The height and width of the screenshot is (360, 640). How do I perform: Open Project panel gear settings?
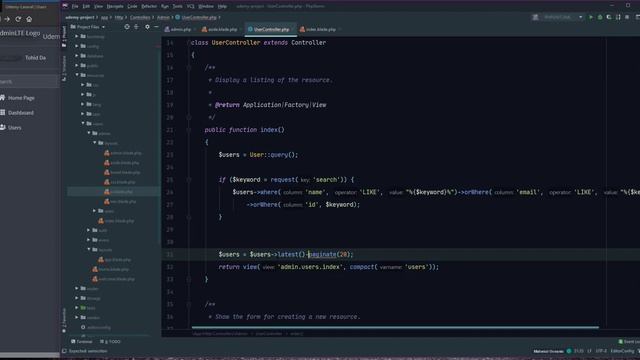click(147, 27)
